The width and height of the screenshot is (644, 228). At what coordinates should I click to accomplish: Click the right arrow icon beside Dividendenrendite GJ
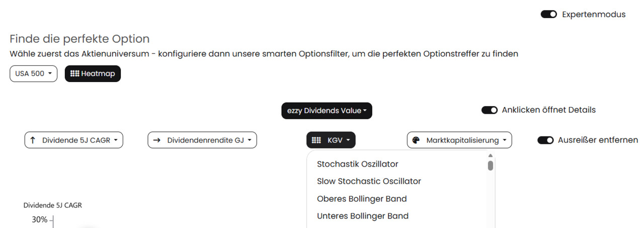(156, 140)
